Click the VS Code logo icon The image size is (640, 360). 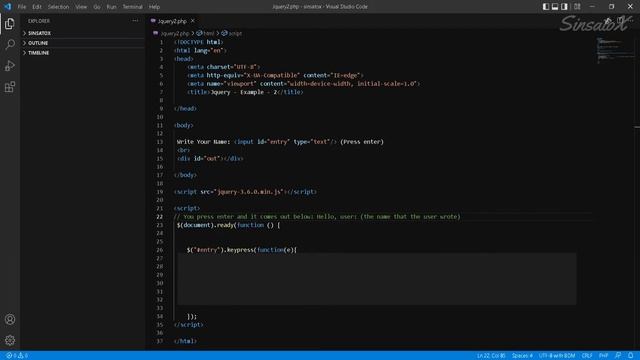(8, 7)
